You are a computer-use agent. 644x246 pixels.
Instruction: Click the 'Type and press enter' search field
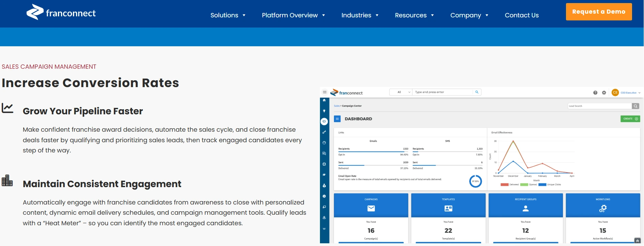pyautogui.click(x=443, y=92)
